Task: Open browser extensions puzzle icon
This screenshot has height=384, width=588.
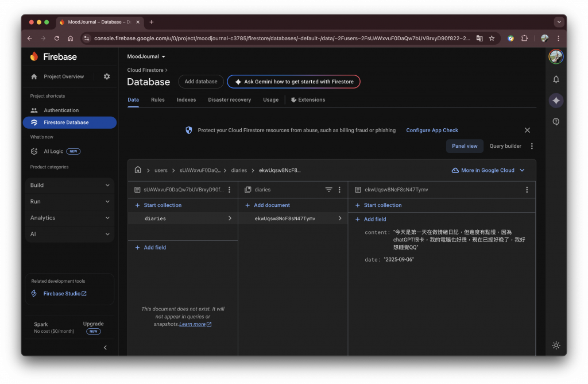Action: (524, 39)
